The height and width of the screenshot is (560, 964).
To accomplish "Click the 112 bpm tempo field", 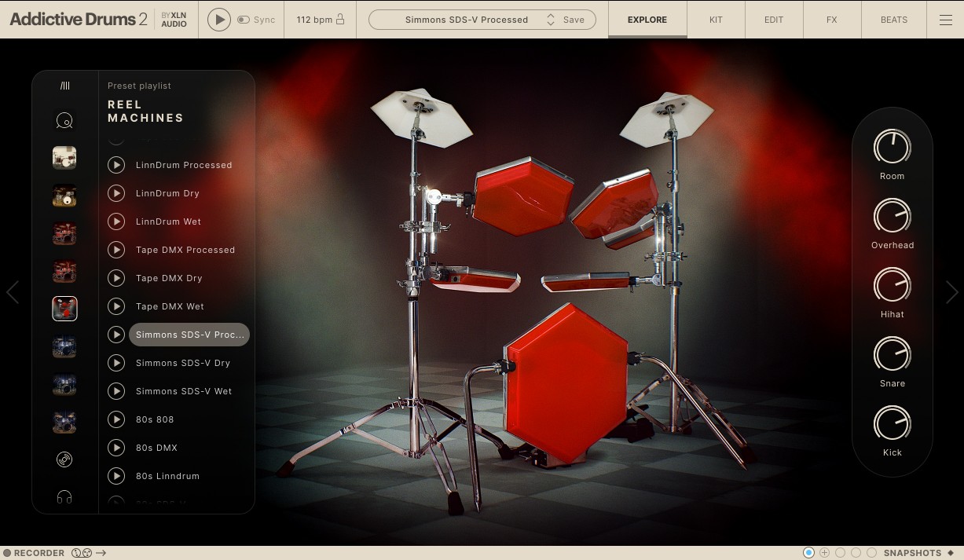I will pos(314,20).
